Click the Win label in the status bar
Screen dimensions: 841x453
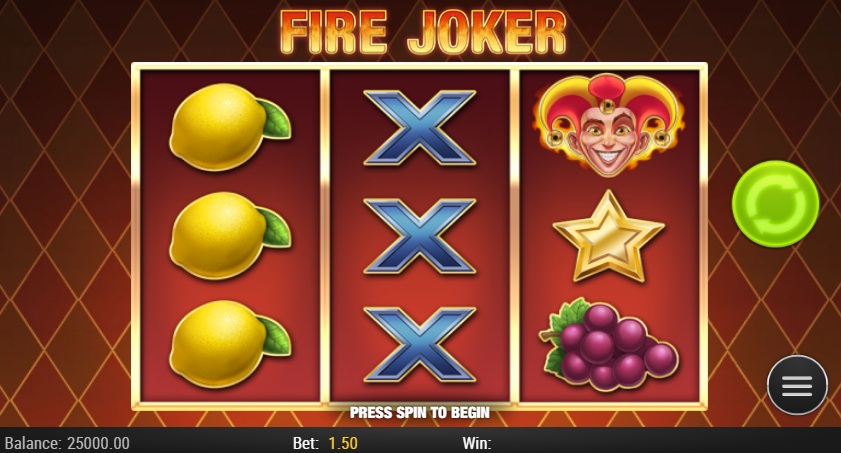pos(477,443)
